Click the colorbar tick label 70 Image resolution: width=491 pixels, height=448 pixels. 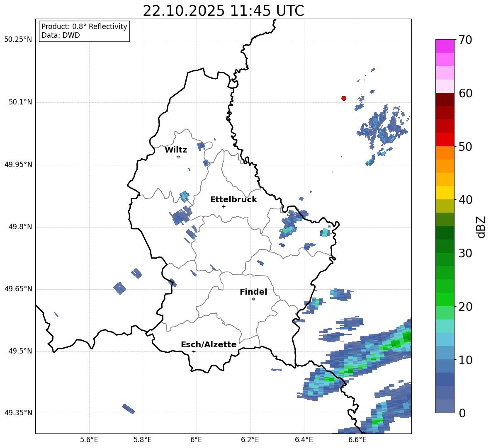(465, 40)
